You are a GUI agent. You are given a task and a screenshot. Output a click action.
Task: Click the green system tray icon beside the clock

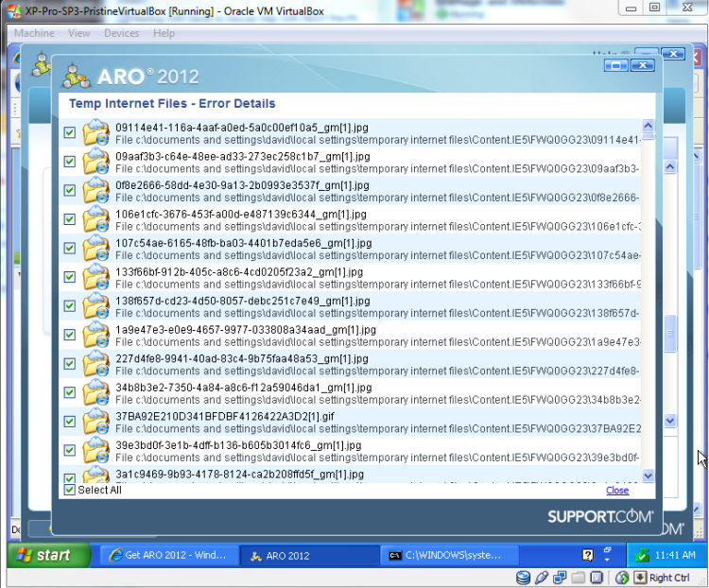click(x=642, y=555)
